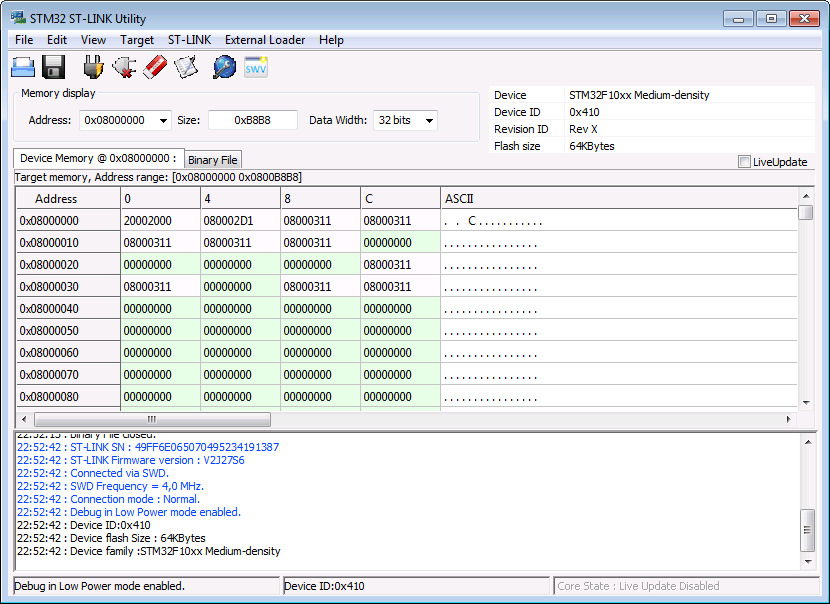Open the Target menu

point(137,40)
